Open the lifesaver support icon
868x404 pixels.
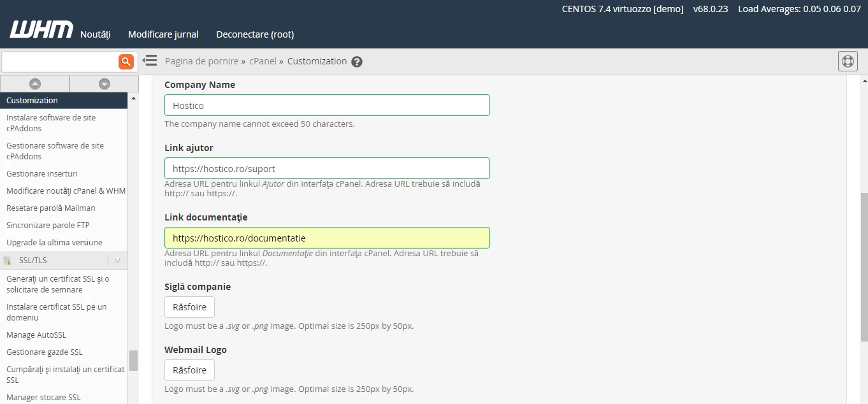point(848,61)
